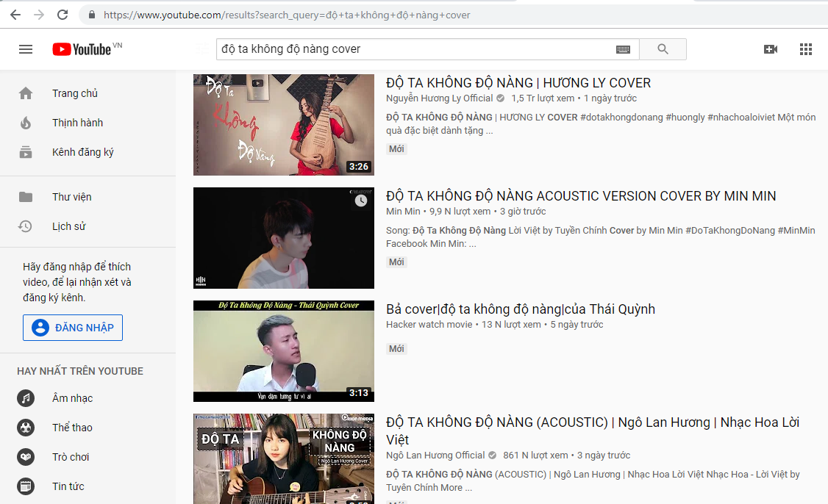Open Min Min channel link

point(403,211)
